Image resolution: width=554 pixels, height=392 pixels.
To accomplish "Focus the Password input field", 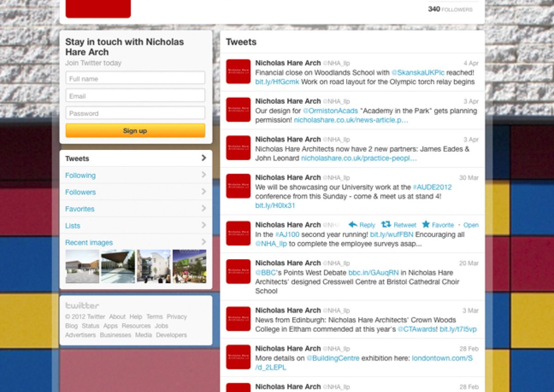I will [x=135, y=113].
